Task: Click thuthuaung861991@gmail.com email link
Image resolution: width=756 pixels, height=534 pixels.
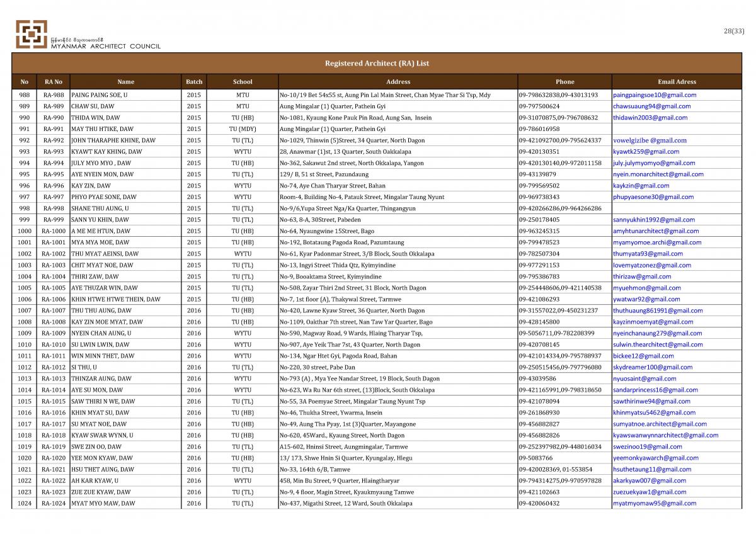Action: coord(658,310)
